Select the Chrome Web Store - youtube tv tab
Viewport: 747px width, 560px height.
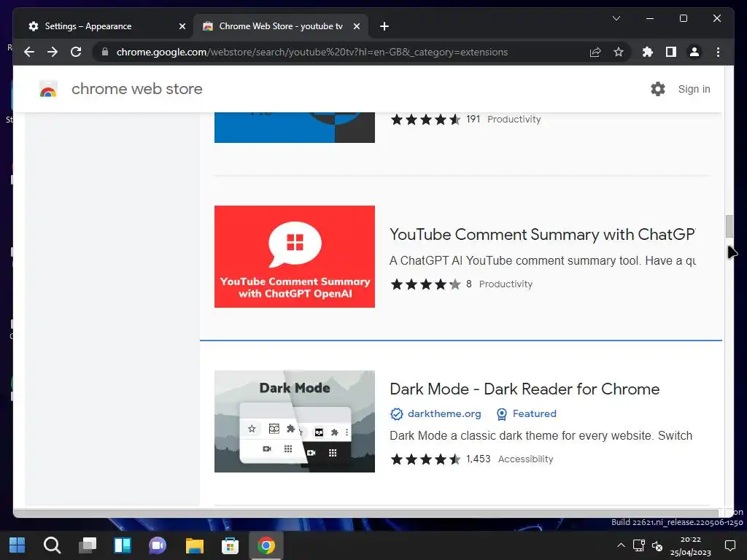pos(281,26)
